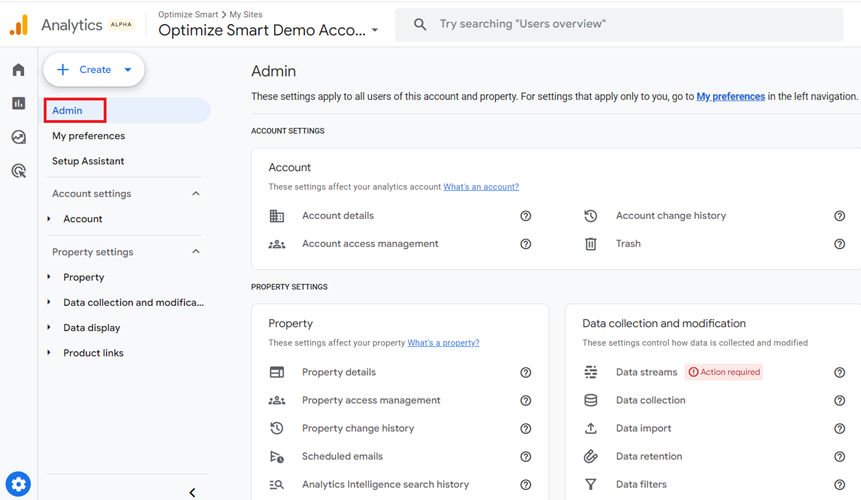Viewport: 861px width, 500px height.
Task: Open help for Account change history
Action: tap(840, 216)
